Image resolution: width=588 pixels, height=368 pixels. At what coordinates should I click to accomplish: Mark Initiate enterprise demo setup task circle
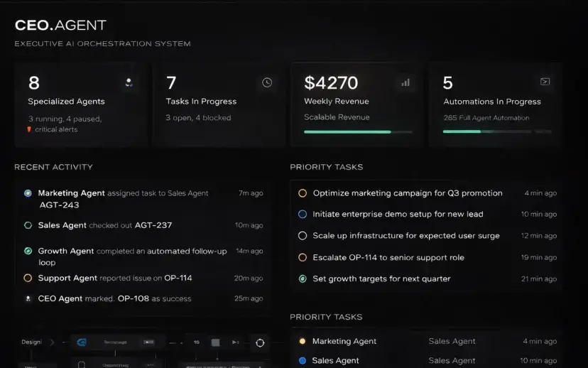pyautogui.click(x=303, y=215)
